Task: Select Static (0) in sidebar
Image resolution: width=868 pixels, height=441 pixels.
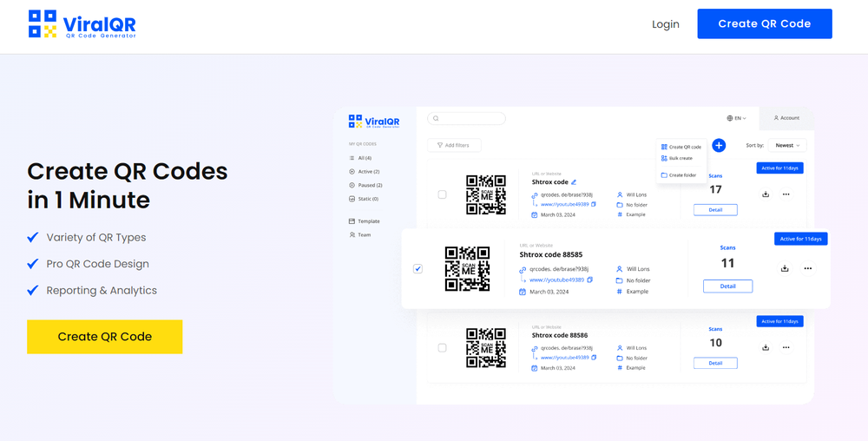Action: (x=364, y=199)
